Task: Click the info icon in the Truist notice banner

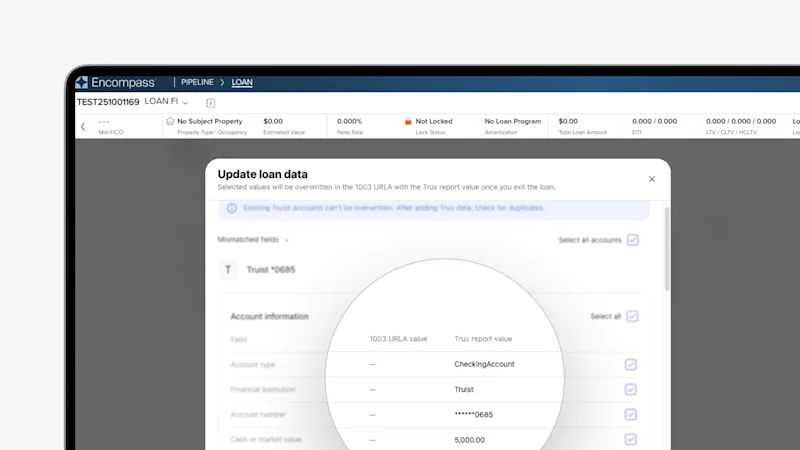Action: pos(232,208)
